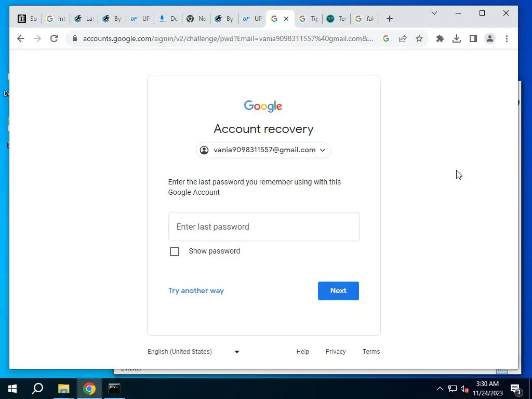Image resolution: width=532 pixels, height=399 pixels.
Task: Open Google icon in address bar
Action: point(386,38)
